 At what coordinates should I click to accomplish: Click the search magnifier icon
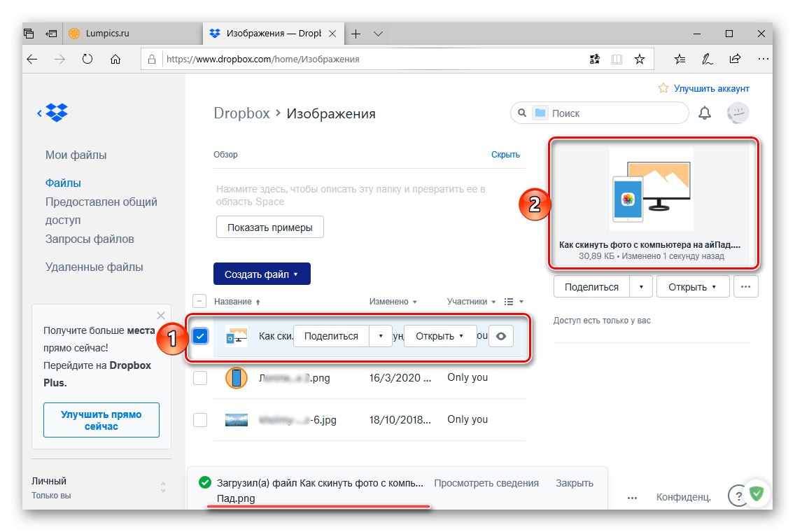(x=522, y=113)
